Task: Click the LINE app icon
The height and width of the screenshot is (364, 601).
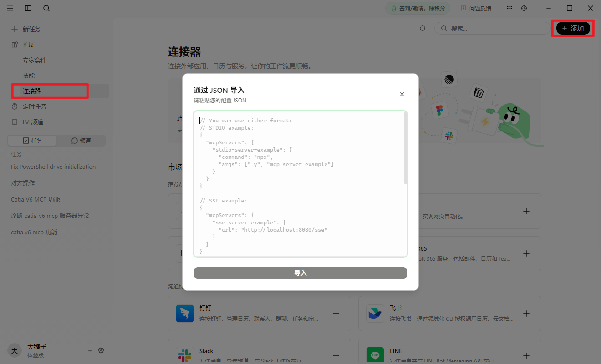Action: pyautogui.click(x=375, y=355)
